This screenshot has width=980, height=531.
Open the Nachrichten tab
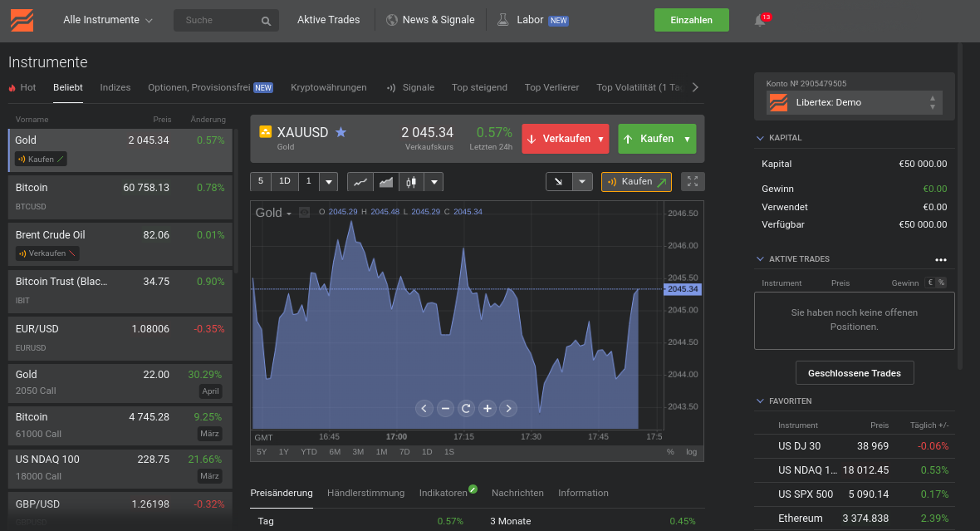click(517, 493)
